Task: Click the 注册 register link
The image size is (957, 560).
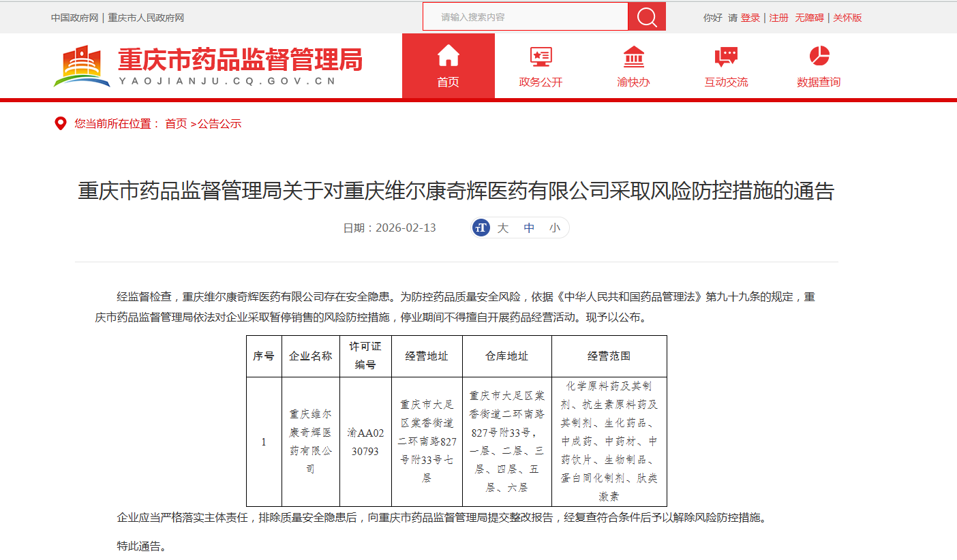Action: (778, 18)
